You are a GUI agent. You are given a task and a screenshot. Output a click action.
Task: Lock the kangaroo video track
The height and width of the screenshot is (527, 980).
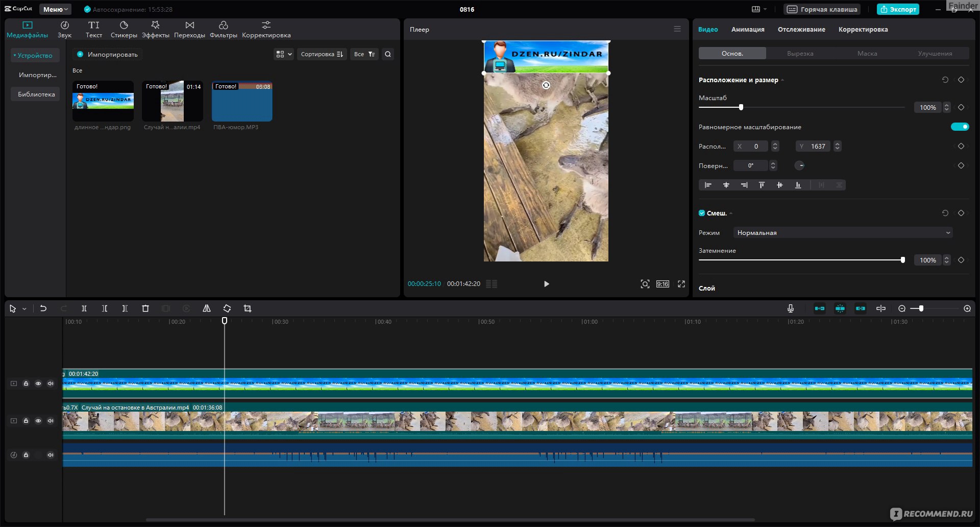26,421
